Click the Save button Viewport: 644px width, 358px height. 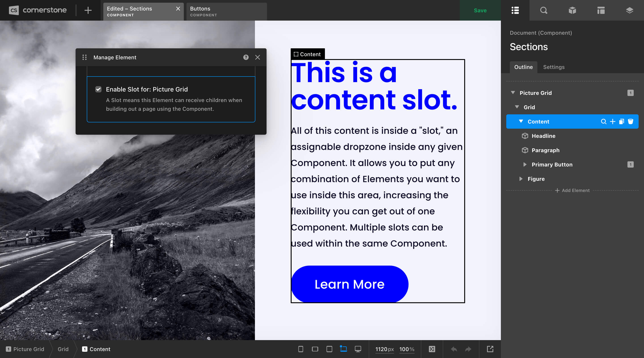[x=480, y=10]
